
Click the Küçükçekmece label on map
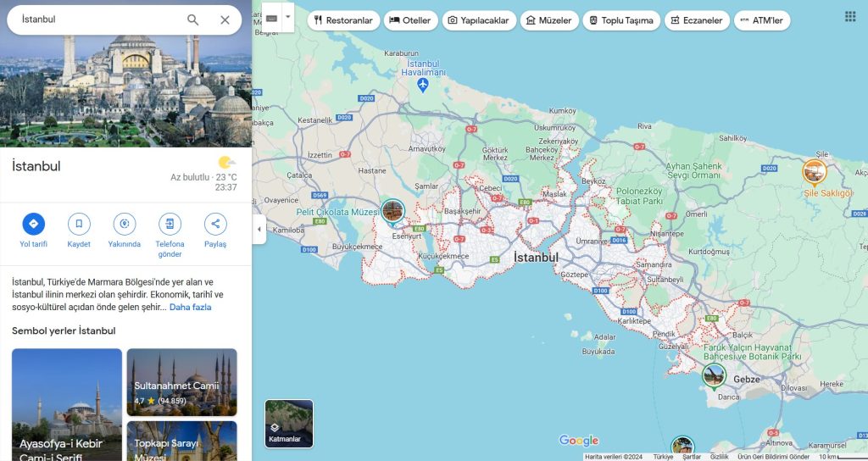[443, 256]
